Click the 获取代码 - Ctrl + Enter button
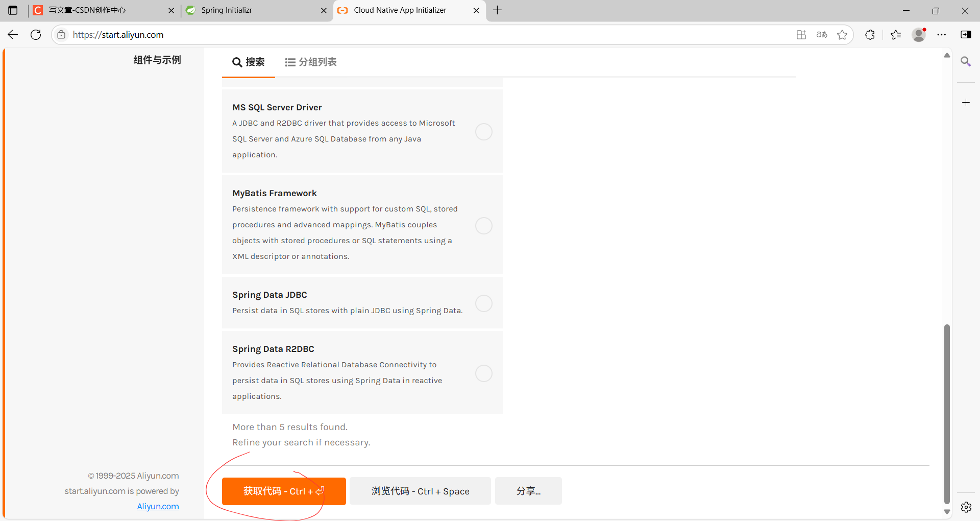 [x=284, y=491]
